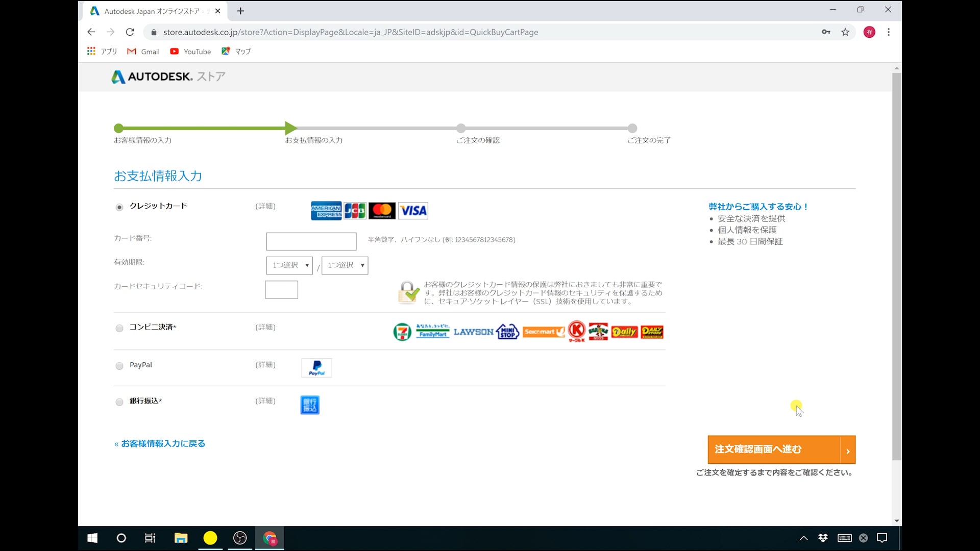Viewport: 980px width, 551px height.
Task: Click the card number input field
Action: pos(311,241)
